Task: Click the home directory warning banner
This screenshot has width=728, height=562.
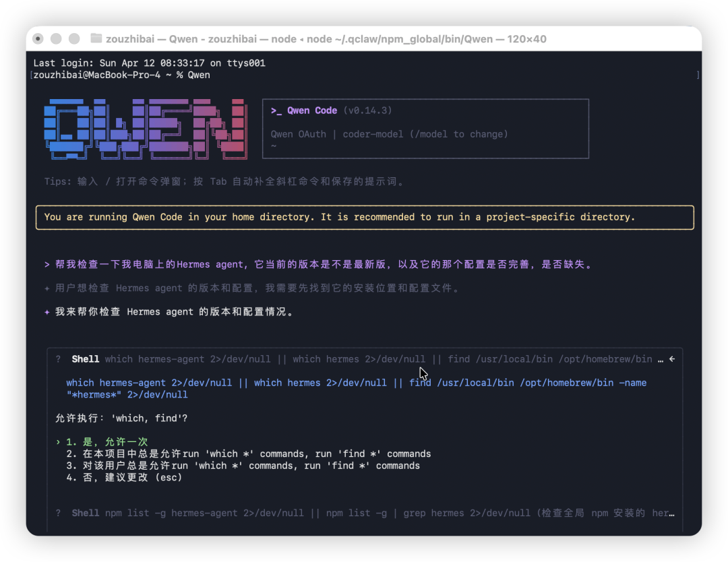Action: tap(364, 217)
